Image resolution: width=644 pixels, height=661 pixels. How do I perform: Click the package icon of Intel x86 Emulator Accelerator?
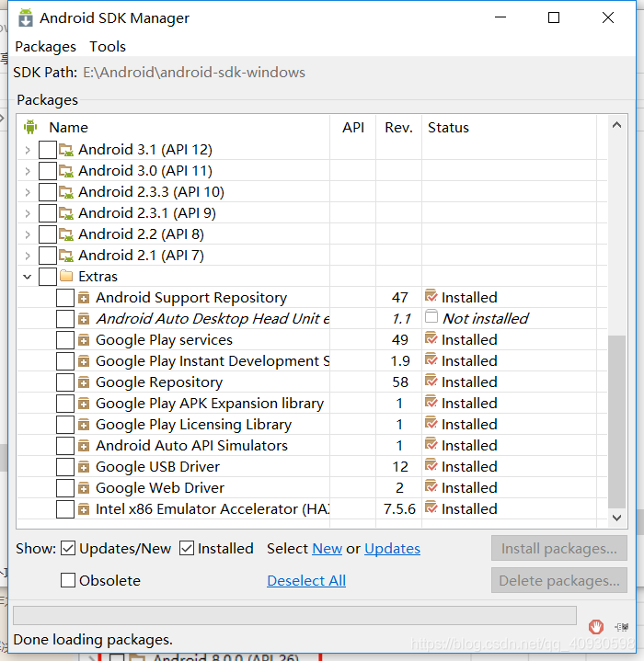84,509
